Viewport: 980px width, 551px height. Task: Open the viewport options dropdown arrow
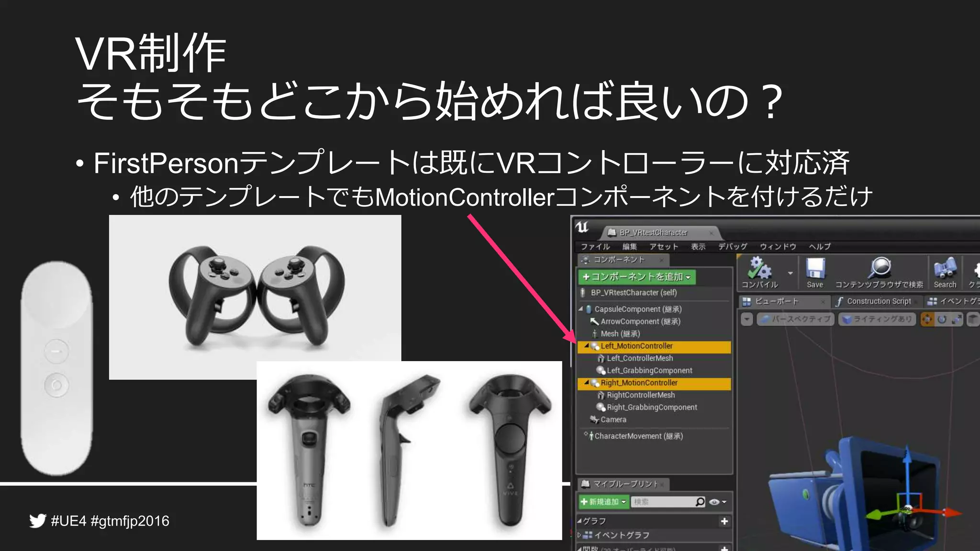747,319
